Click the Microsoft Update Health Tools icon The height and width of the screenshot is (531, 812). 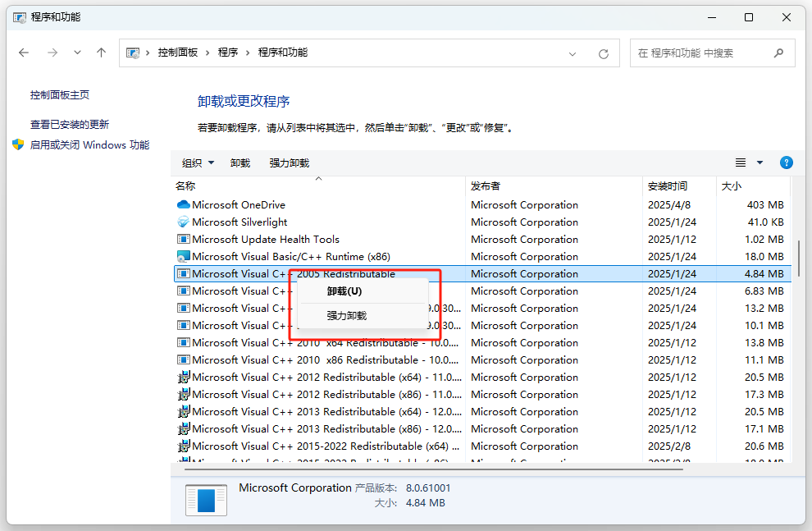pos(184,240)
